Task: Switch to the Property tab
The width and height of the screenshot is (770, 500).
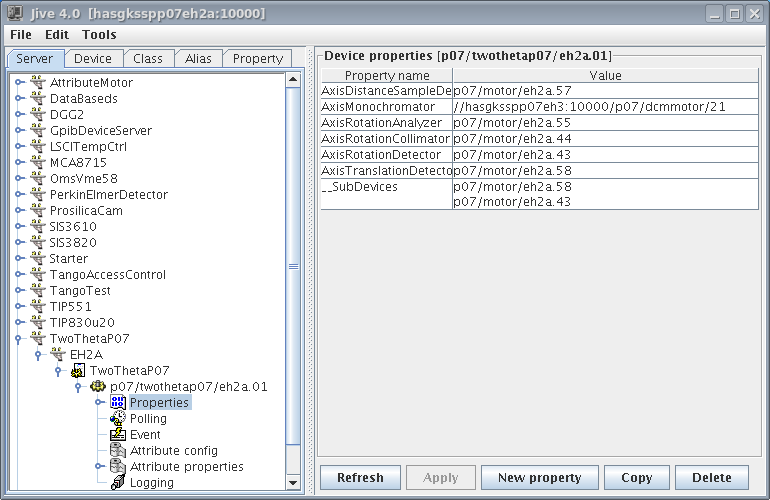Action: [258, 58]
